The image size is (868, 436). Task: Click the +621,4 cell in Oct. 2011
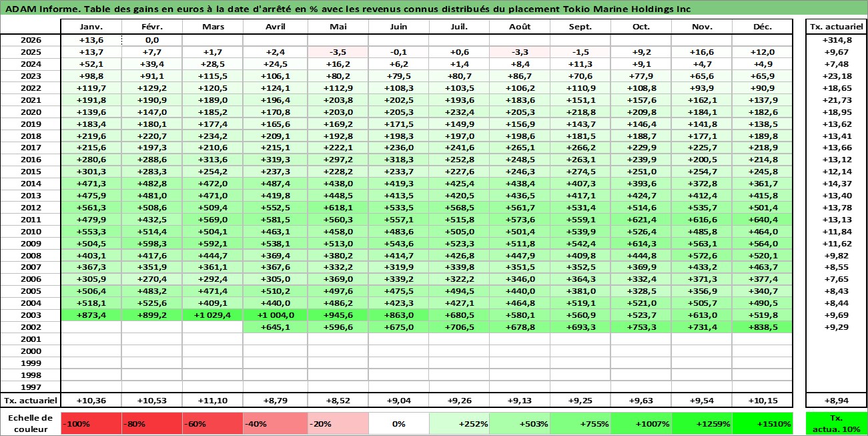pos(640,220)
